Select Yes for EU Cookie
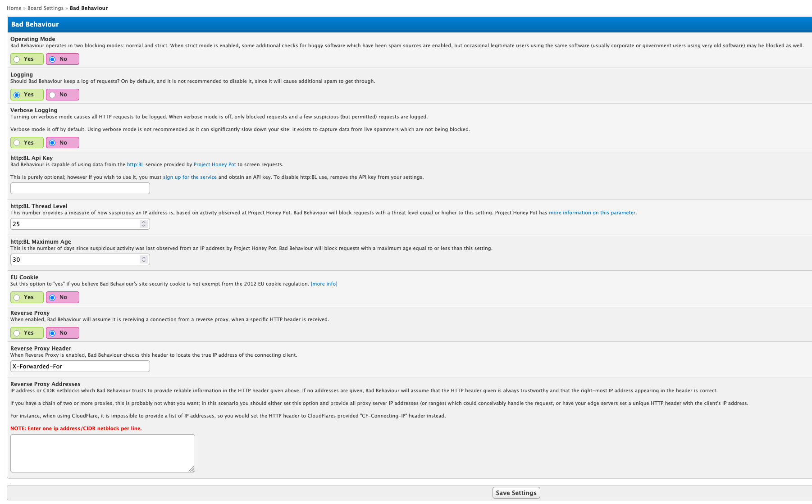Viewport: 812px width, 504px height. point(17,298)
